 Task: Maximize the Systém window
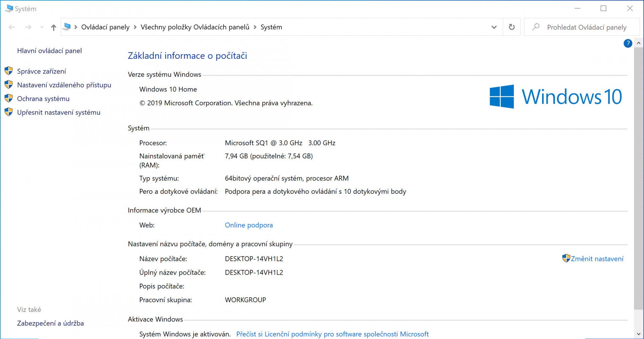click(603, 8)
